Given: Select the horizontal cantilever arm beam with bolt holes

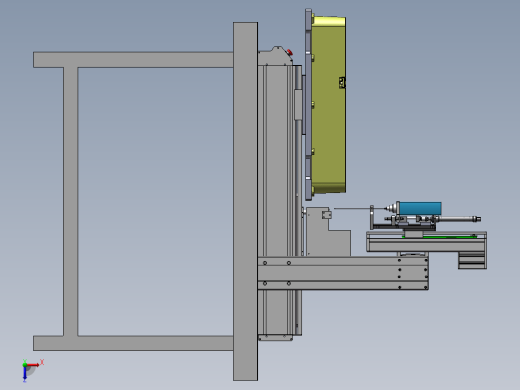Looking at the screenshot, I should tap(343, 273).
